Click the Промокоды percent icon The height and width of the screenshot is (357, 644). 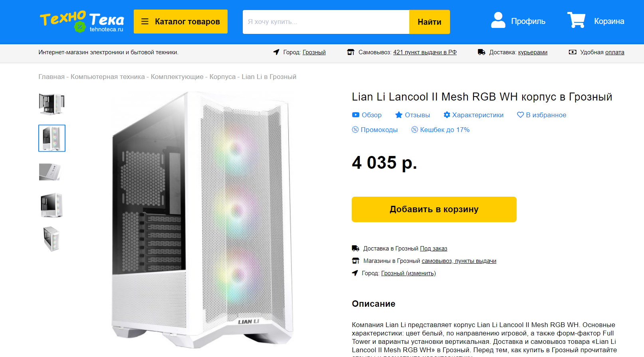click(355, 129)
